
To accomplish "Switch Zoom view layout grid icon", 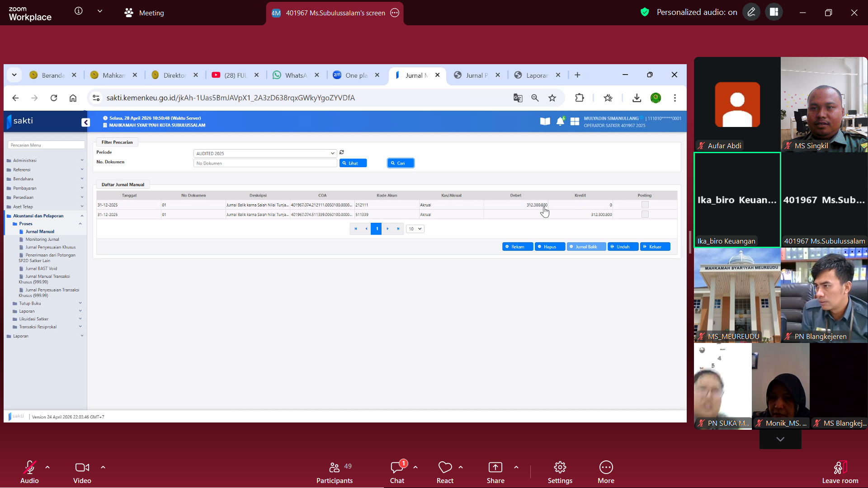I will click(774, 12).
